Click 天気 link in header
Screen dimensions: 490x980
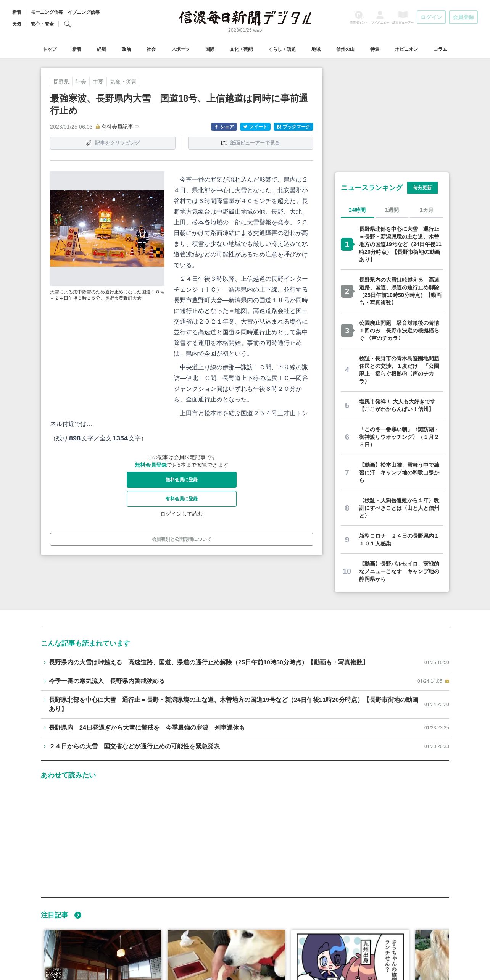click(17, 24)
